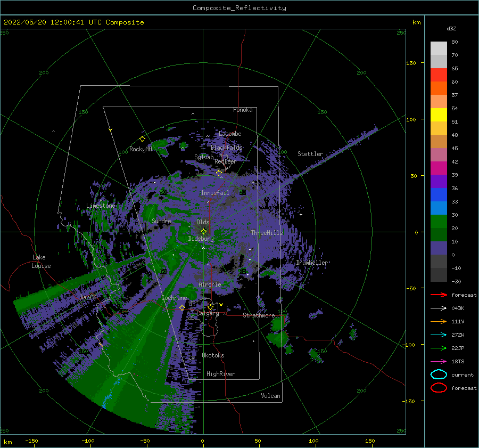Click the Composite_Reflectivity title text
This screenshot has width=479, height=448.
coord(240,8)
